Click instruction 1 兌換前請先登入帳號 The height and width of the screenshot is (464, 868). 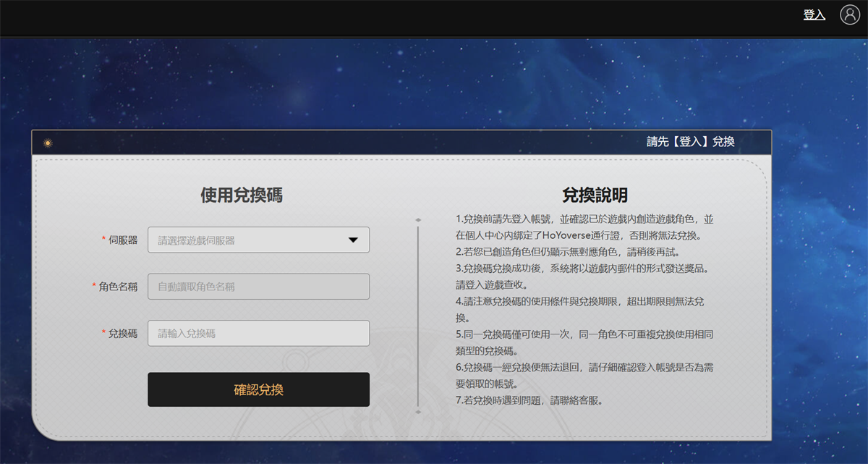pos(584,227)
